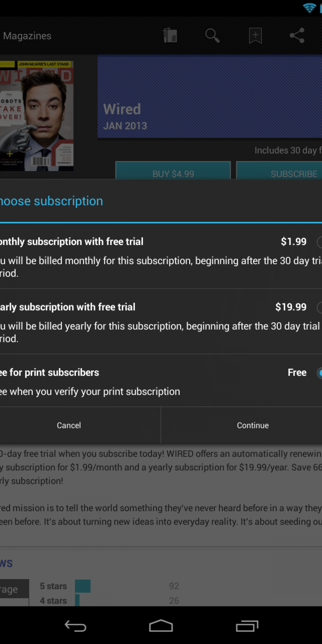This screenshot has width=322, height=644.
Task: Select yearly subscription radio button
Action: [320, 308]
